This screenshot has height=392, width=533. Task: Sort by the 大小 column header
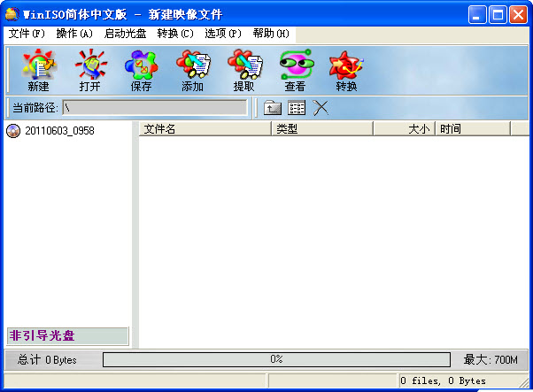404,128
